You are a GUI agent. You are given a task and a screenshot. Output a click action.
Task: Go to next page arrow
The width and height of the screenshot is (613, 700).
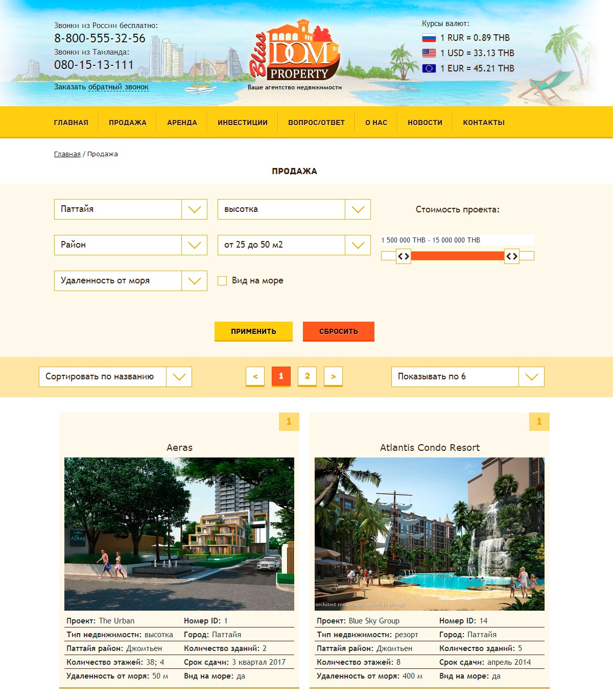click(333, 377)
